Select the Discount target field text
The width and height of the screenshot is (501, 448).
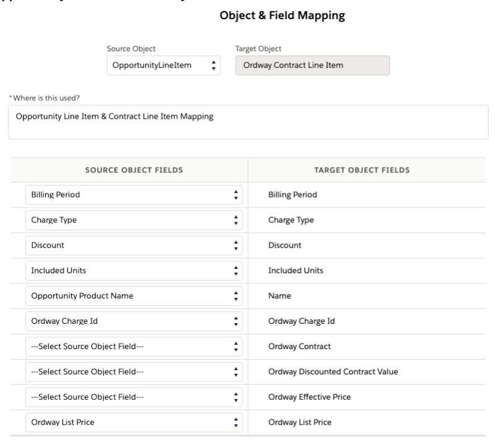click(x=285, y=245)
